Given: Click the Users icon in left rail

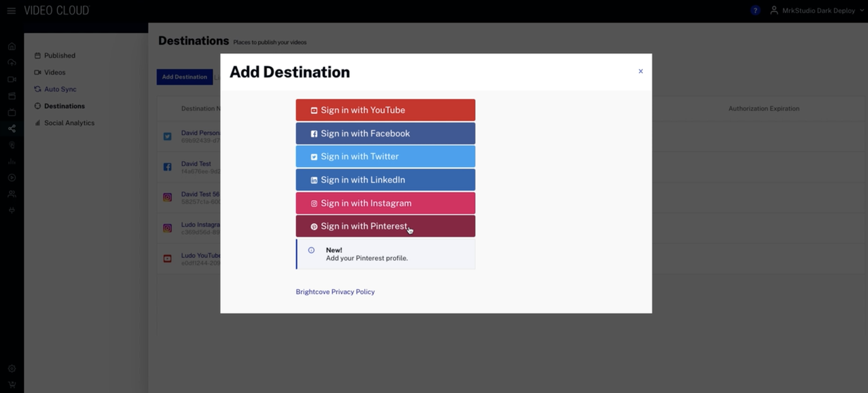Looking at the screenshot, I should 12,194.
